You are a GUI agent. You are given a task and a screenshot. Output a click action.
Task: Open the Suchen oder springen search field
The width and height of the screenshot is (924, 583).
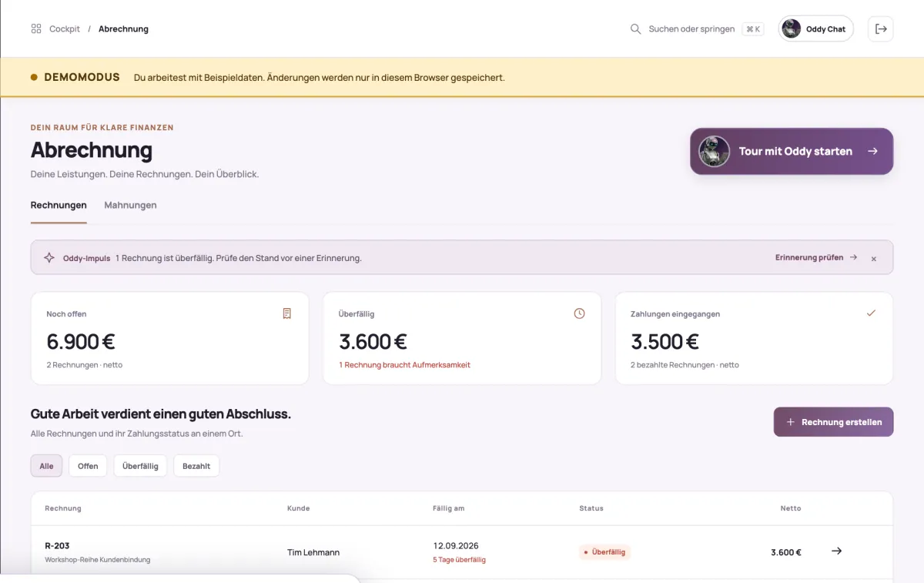(697, 29)
